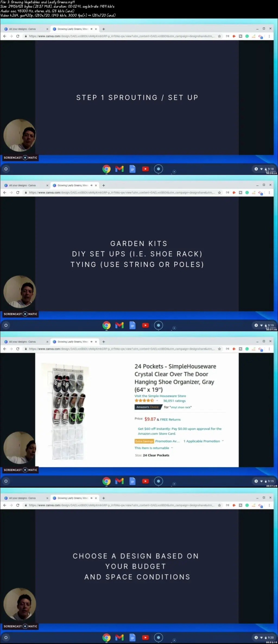Close the 'All your designs' tab in Choose a Design frame
The width and height of the screenshot is (278, 644).
pyautogui.click(x=47, y=498)
